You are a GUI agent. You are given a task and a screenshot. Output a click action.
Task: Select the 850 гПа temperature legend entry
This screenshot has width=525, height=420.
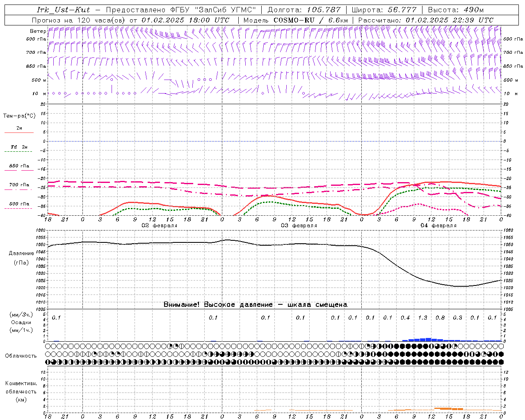[19, 166]
